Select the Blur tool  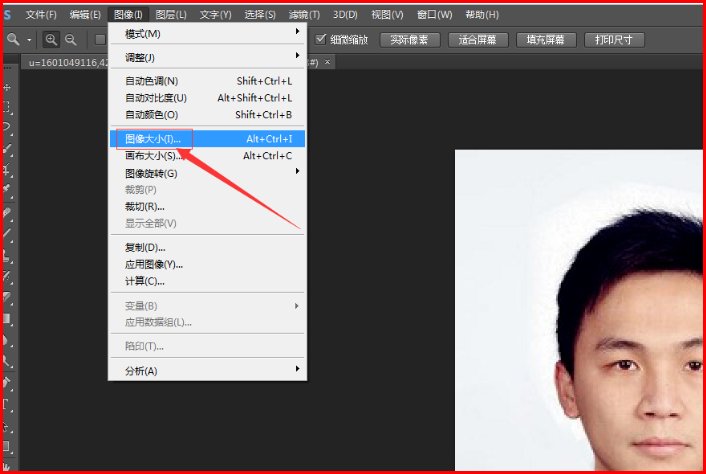[8, 340]
